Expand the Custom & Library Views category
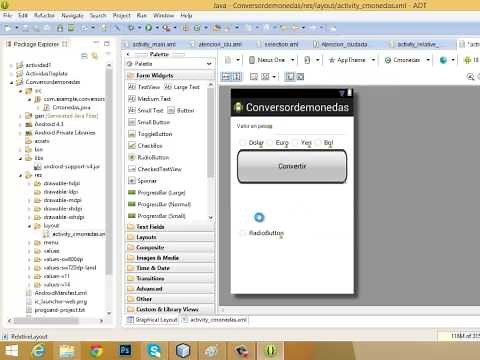 (170, 309)
